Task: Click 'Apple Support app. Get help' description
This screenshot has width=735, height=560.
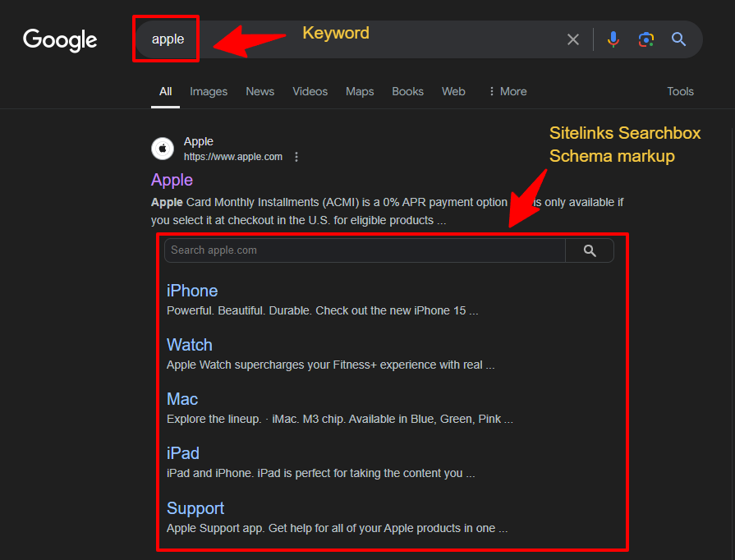Action: tap(337, 528)
